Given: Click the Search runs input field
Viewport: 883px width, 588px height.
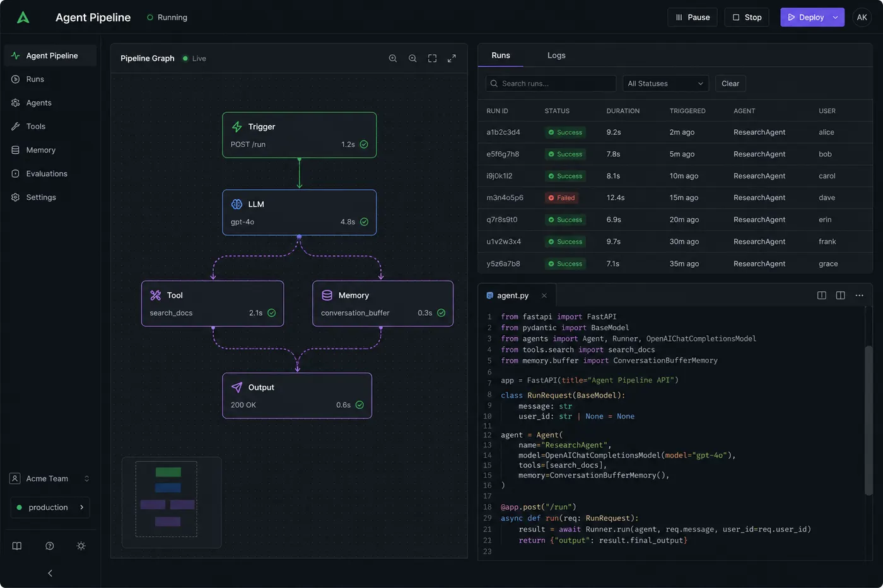Looking at the screenshot, I should click(551, 84).
